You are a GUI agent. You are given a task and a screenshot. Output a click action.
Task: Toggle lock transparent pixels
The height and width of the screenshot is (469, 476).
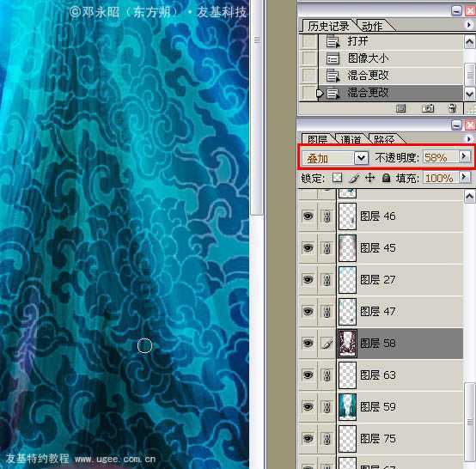tap(337, 178)
